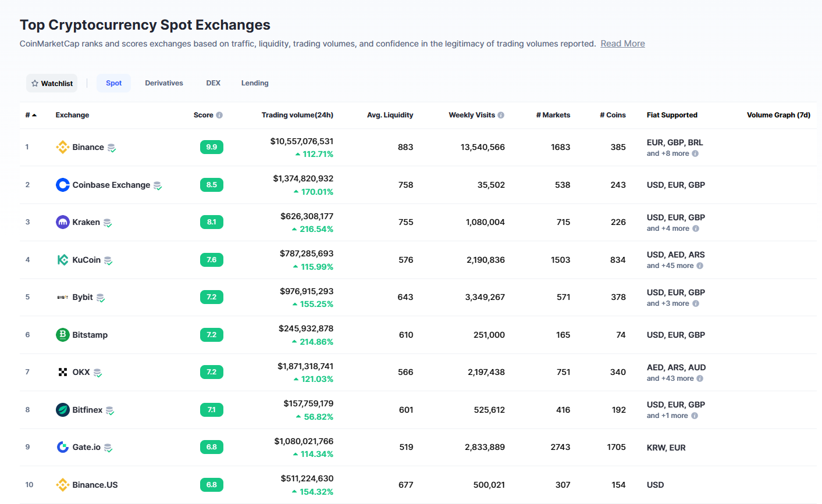This screenshot has height=504, width=822.
Task: Click the Bitstamp green logo icon
Action: coord(62,335)
